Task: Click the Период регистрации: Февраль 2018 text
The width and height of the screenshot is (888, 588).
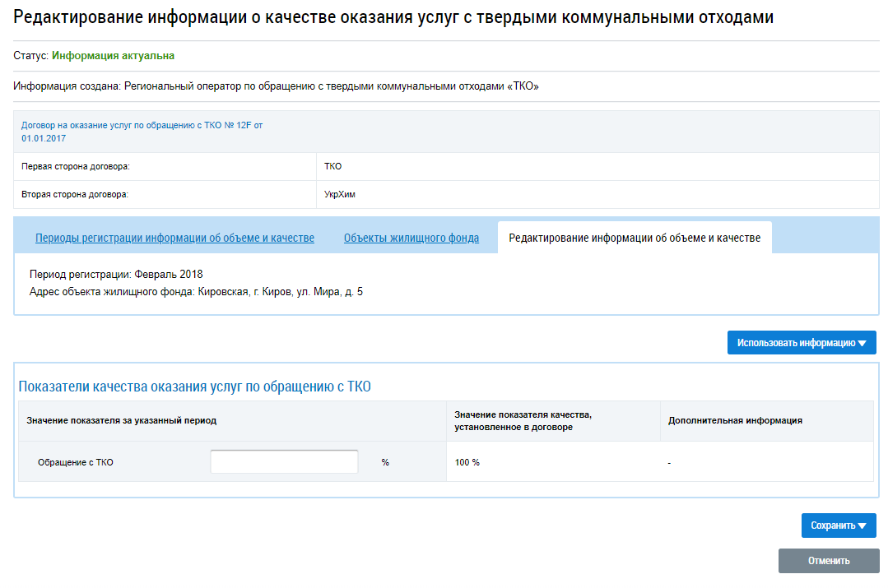Action: pos(116,274)
